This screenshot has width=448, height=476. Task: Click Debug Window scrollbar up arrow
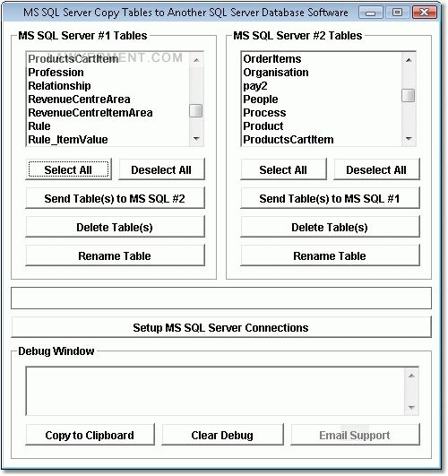pos(411,376)
